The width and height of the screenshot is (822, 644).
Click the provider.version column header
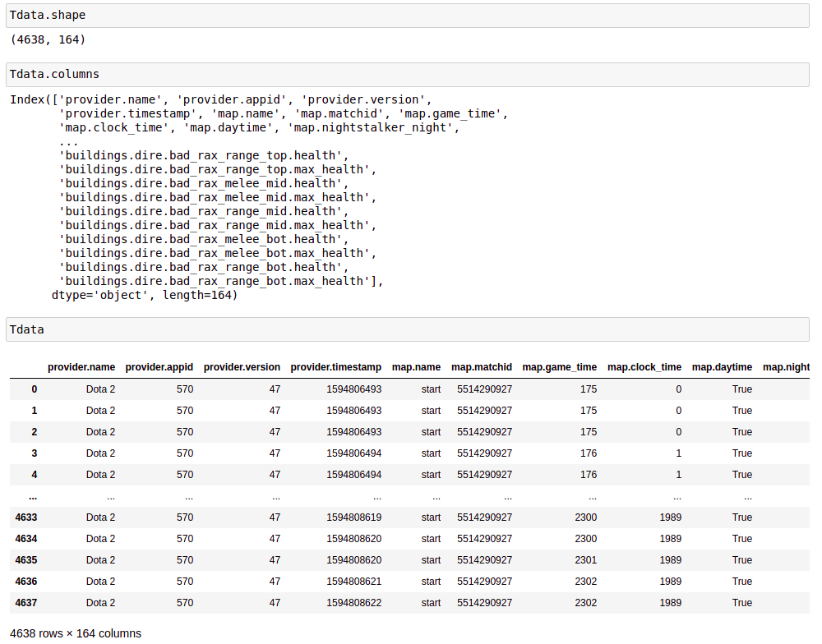(242, 367)
